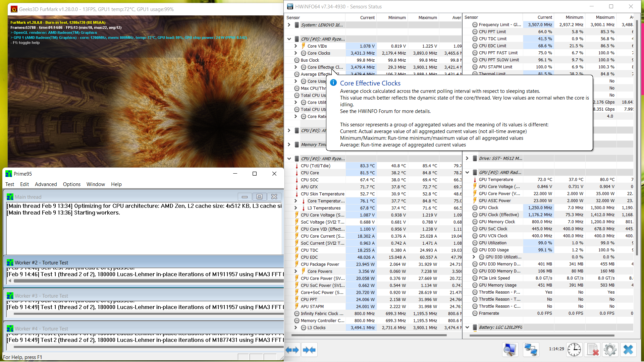Open HWiNFO sensor settings gear icon
The image size is (644, 362).
tap(610, 350)
